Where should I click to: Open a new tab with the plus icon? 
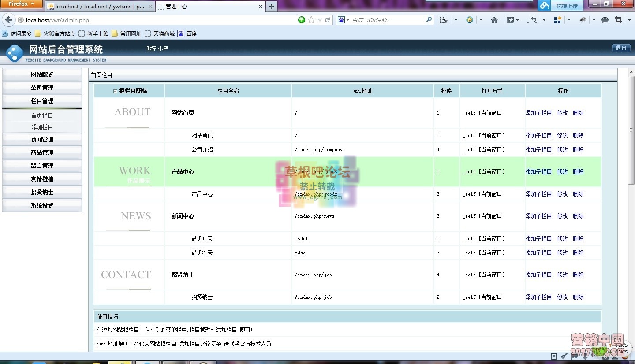(x=272, y=6)
